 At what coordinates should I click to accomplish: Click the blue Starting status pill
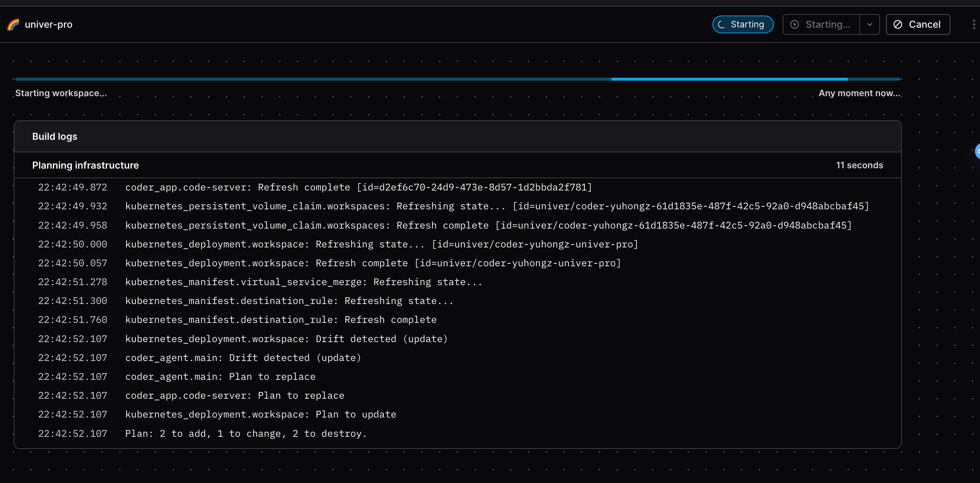point(742,25)
